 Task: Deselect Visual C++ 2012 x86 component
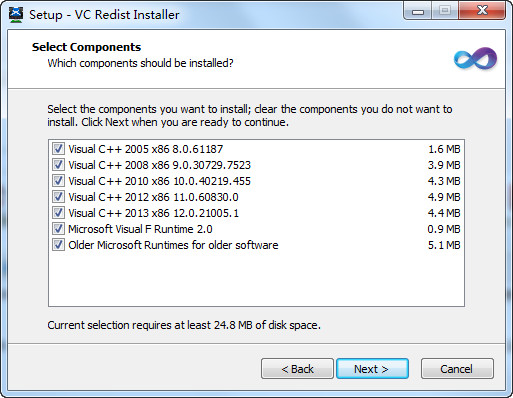pyautogui.click(x=58, y=197)
